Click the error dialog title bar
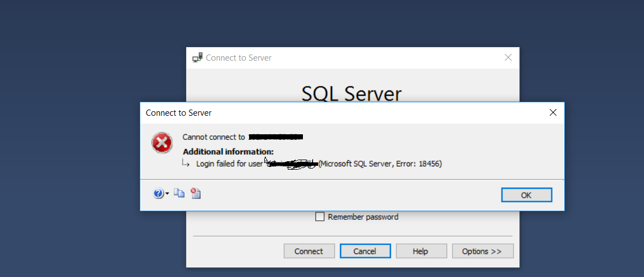This screenshot has width=644, height=277. click(x=337, y=112)
